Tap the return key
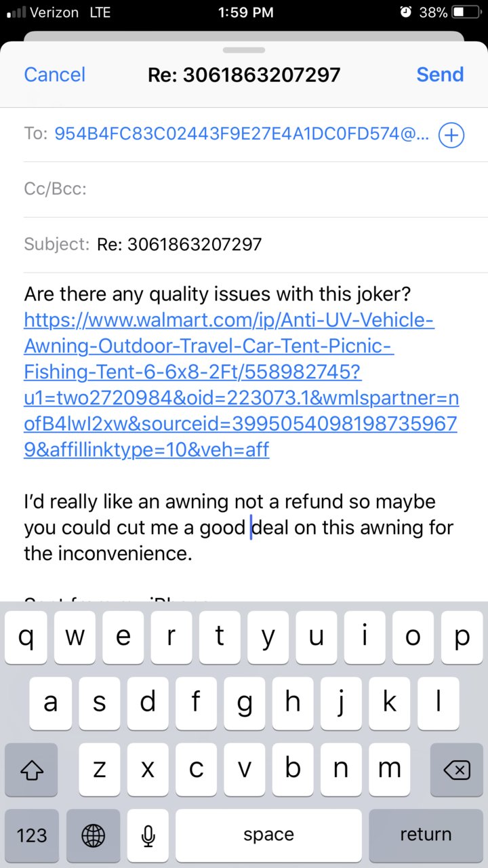488x868 pixels. (426, 835)
